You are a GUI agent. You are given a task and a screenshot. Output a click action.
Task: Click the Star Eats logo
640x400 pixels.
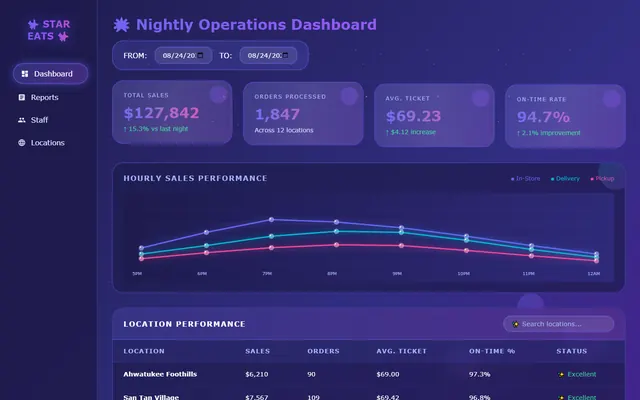tap(49, 30)
